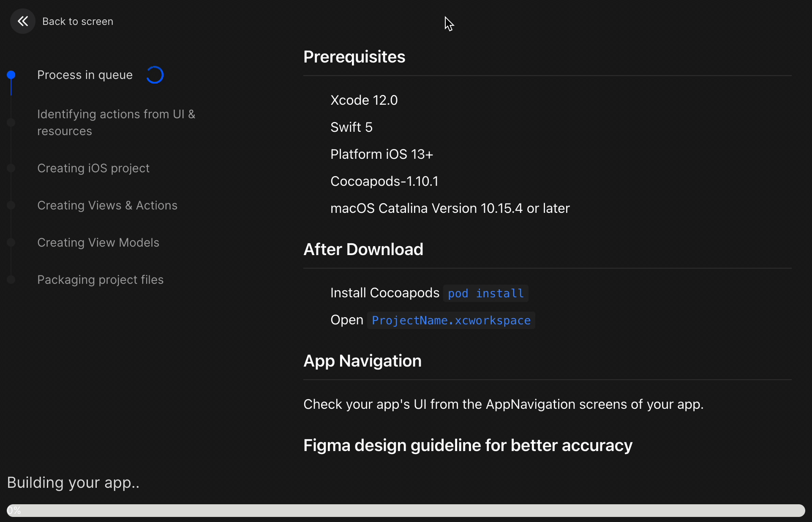
Task: Click the blue Process in queue step dot
Action: (x=11, y=75)
